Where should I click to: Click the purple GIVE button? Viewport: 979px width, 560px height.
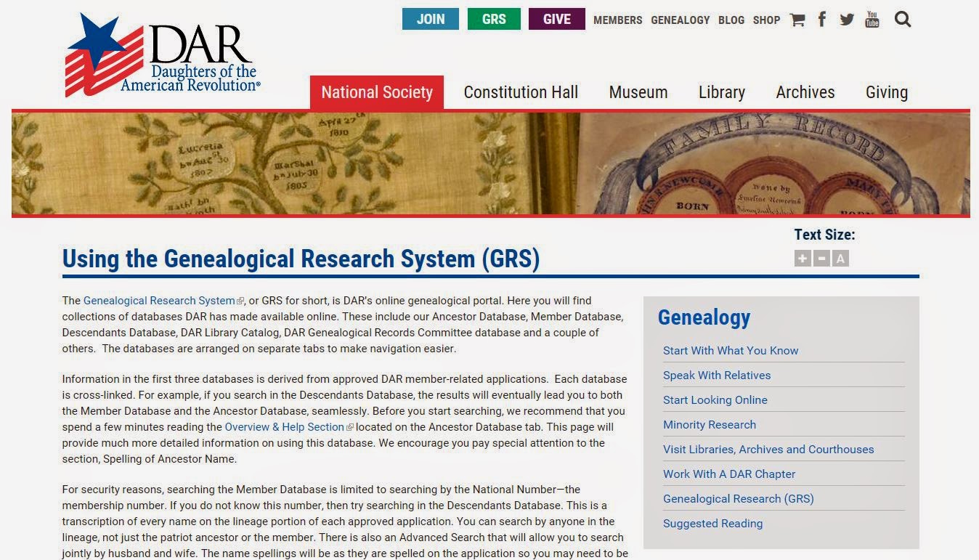click(x=557, y=19)
